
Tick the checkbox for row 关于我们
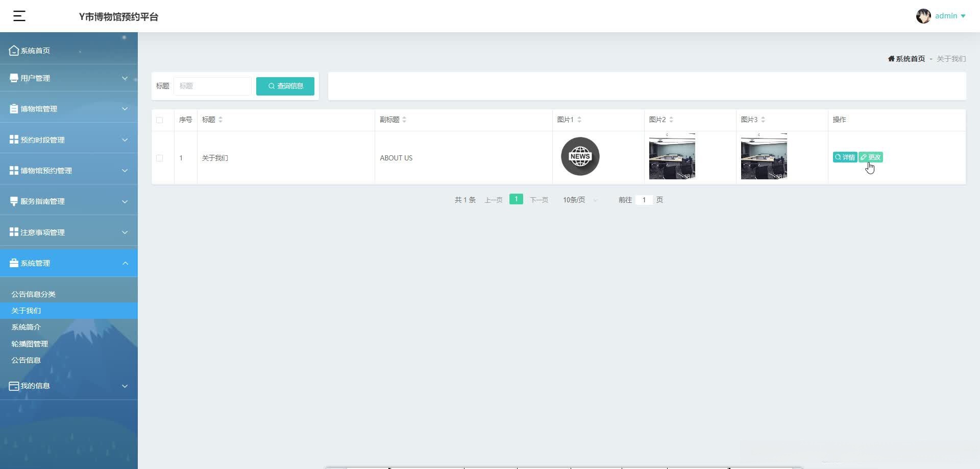pos(160,158)
